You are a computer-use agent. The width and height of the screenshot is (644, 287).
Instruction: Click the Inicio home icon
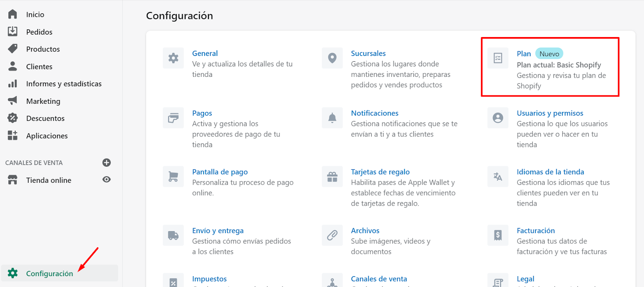(x=12, y=14)
